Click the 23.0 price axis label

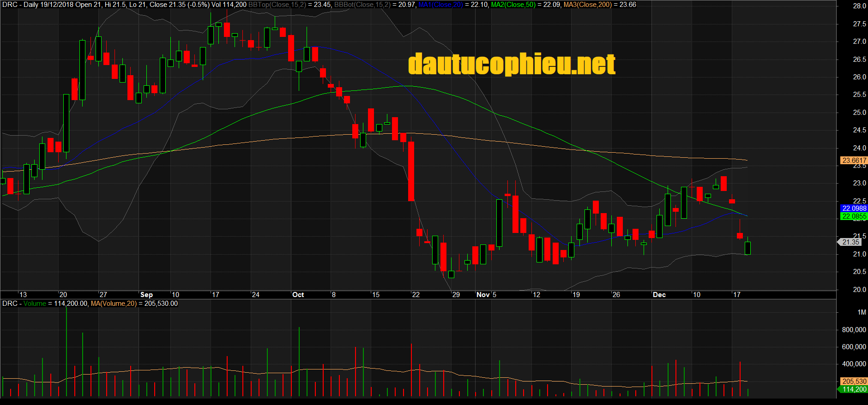tap(859, 183)
